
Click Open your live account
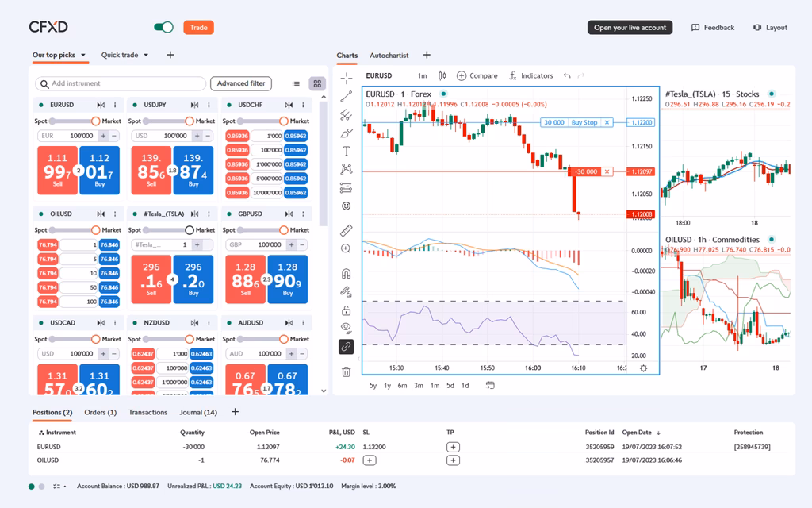coord(630,28)
